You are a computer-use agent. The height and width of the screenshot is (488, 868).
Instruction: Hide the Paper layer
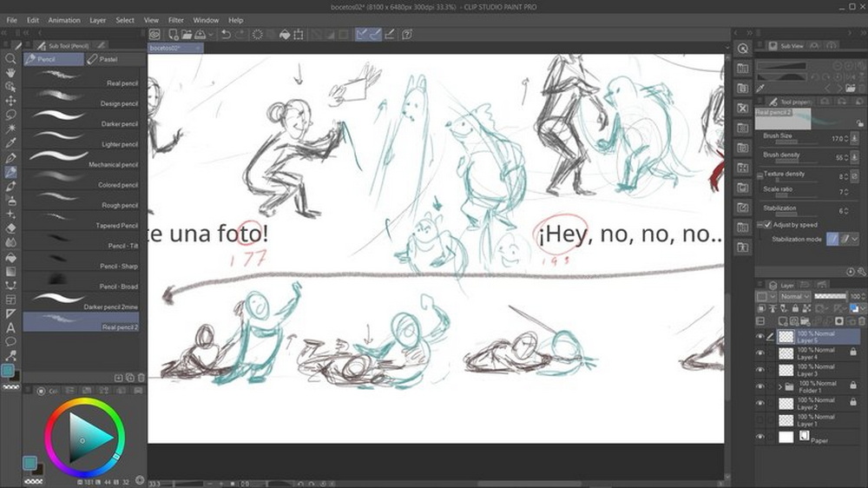click(x=760, y=437)
